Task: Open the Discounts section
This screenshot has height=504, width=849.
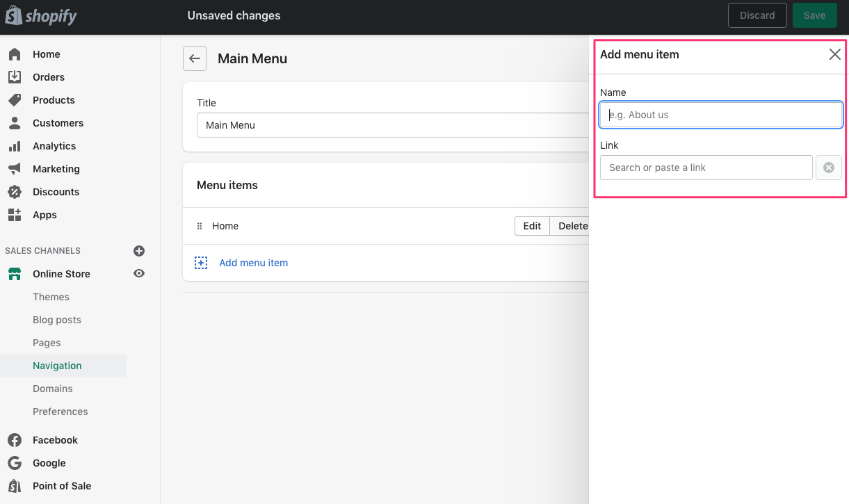Action: click(x=57, y=191)
